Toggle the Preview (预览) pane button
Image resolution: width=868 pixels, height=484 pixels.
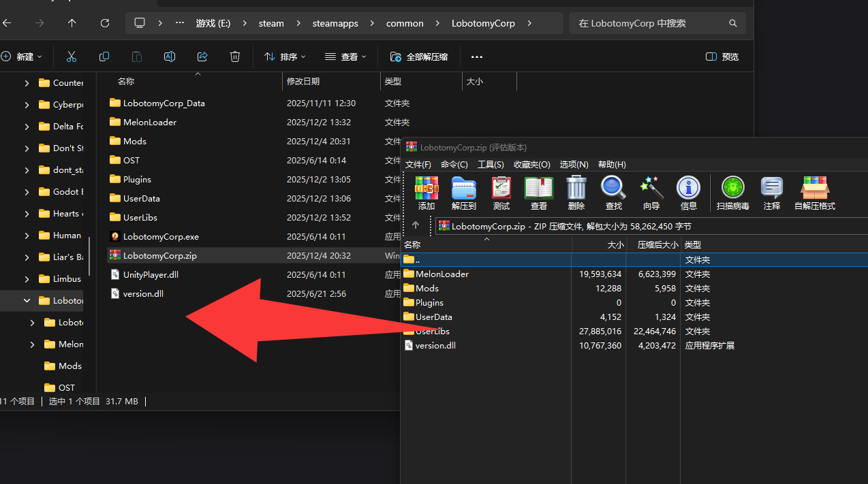coord(722,57)
